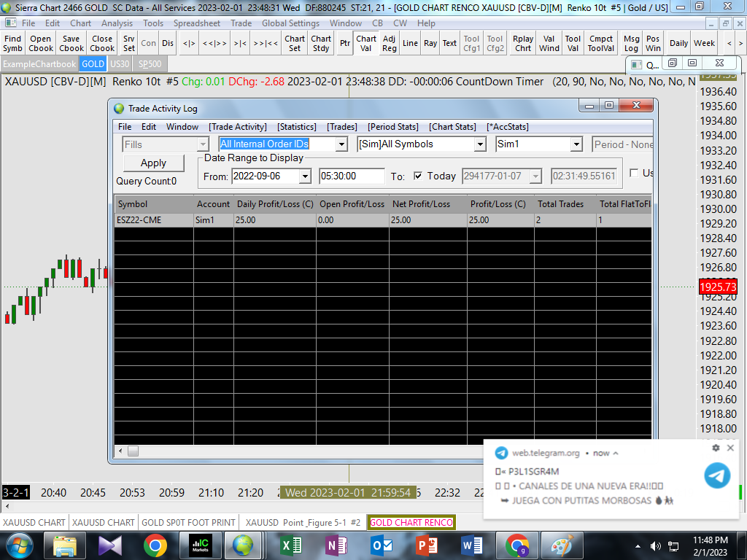Switch chart to Daily period
This screenshot has height=560, width=747.
[678, 43]
